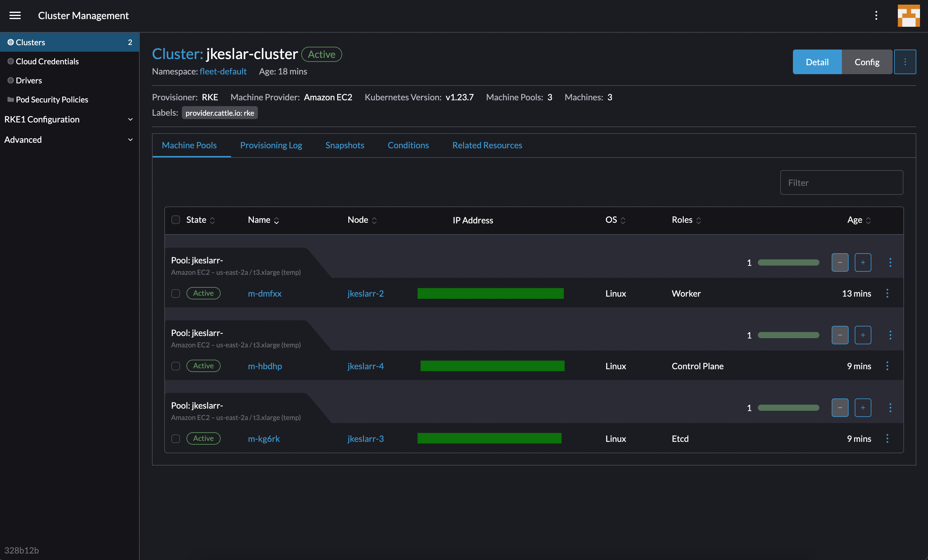Open the actions kebab beside the Config button
This screenshot has height=560, width=928.
click(x=906, y=62)
